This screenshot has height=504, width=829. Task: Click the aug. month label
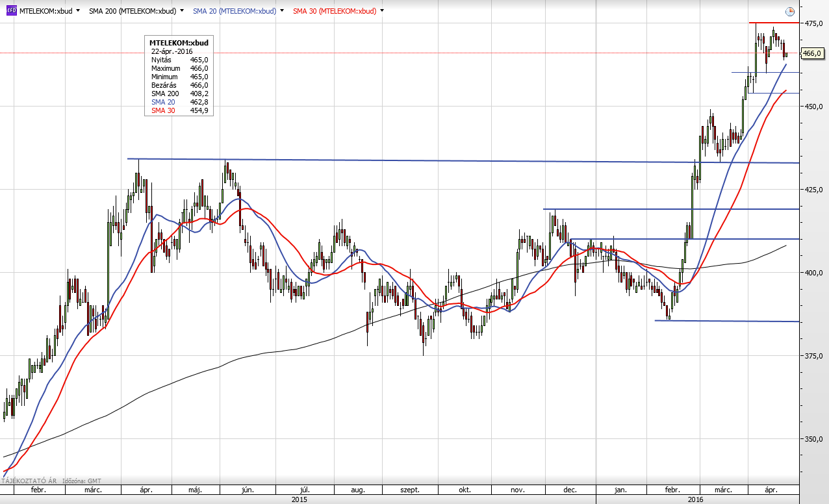tap(358, 490)
